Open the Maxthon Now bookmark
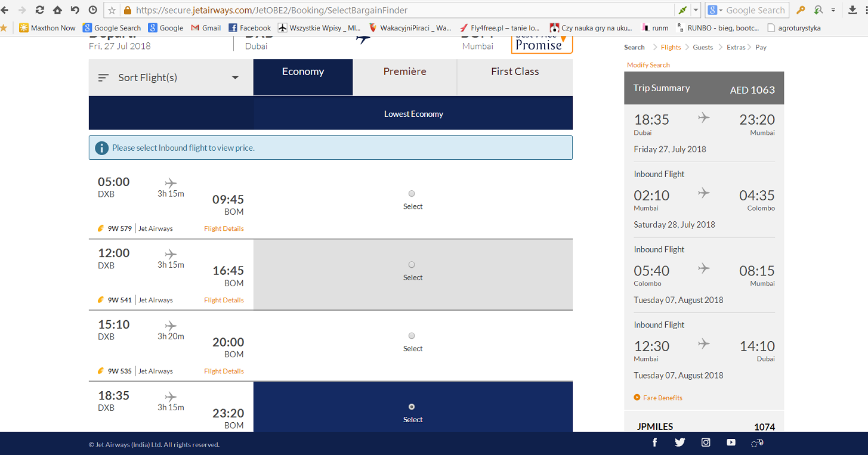Viewport: 868px width, 455px height. click(48, 27)
